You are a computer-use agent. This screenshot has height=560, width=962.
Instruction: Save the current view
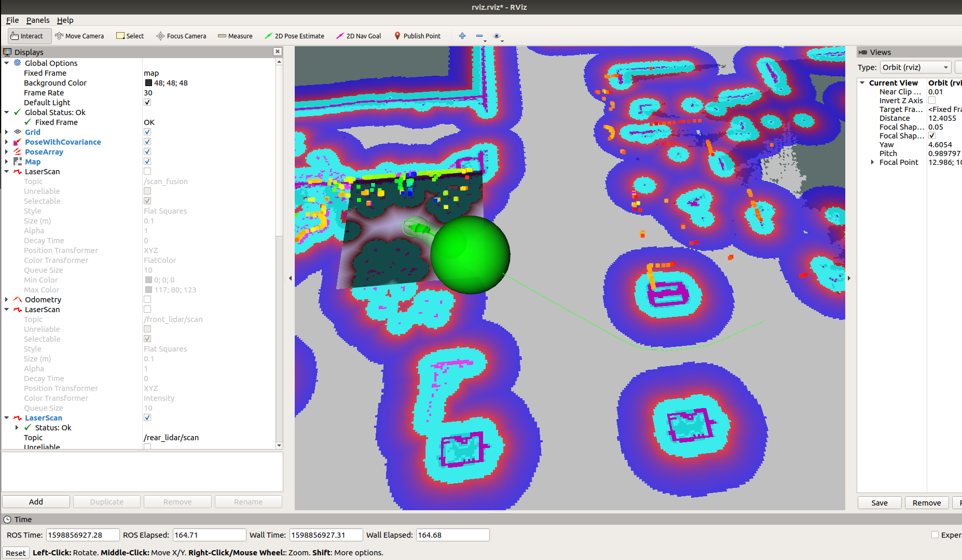point(879,502)
